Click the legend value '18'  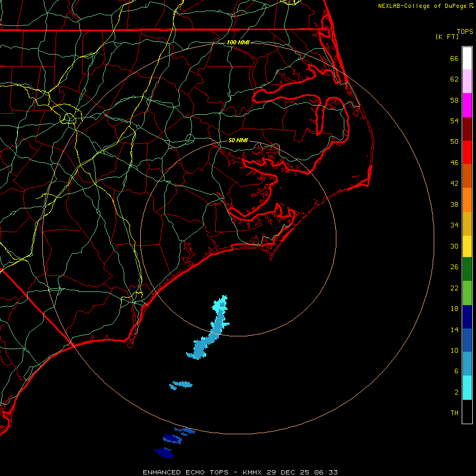point(454,309)
